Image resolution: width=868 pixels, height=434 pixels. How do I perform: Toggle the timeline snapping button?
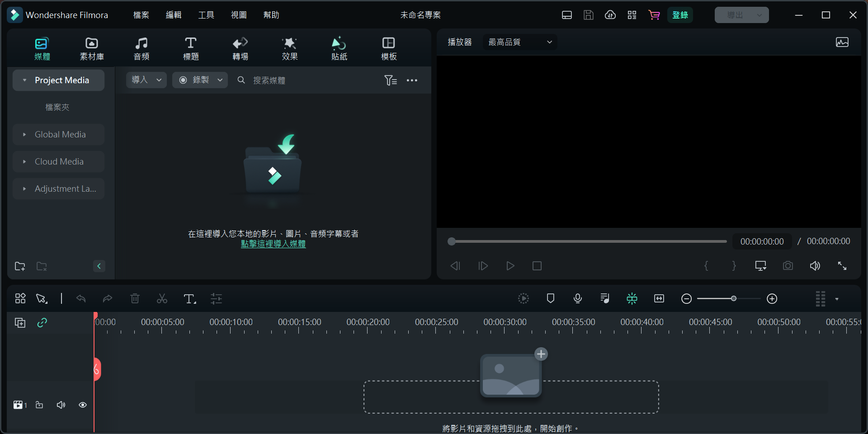[x=632, y=298]
